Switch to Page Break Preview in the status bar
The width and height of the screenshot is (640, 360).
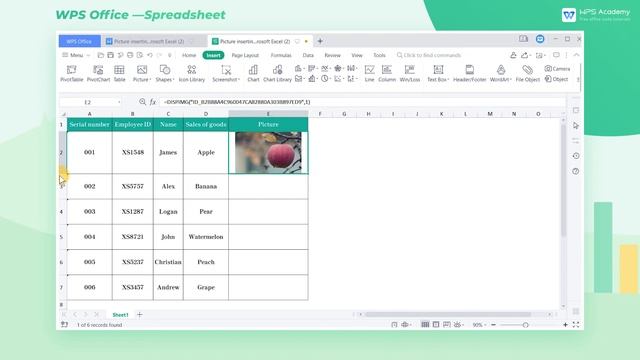[447, 325]
